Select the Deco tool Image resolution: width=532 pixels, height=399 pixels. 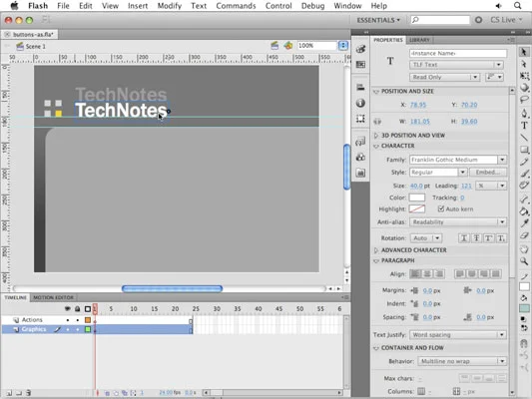524,186
